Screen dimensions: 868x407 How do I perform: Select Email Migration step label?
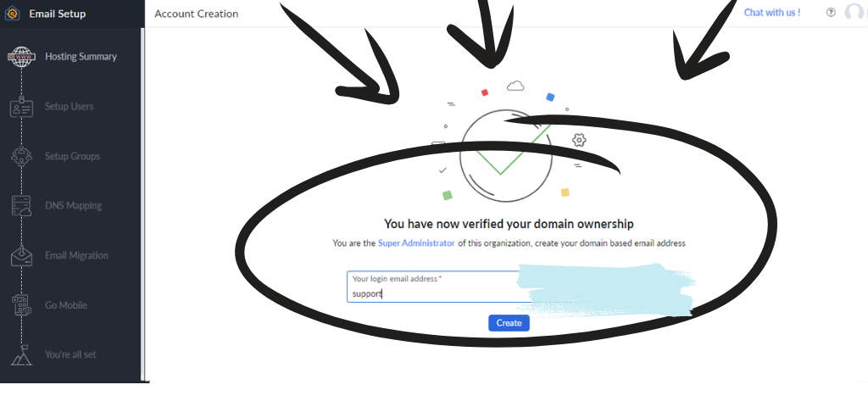[76, 255]
